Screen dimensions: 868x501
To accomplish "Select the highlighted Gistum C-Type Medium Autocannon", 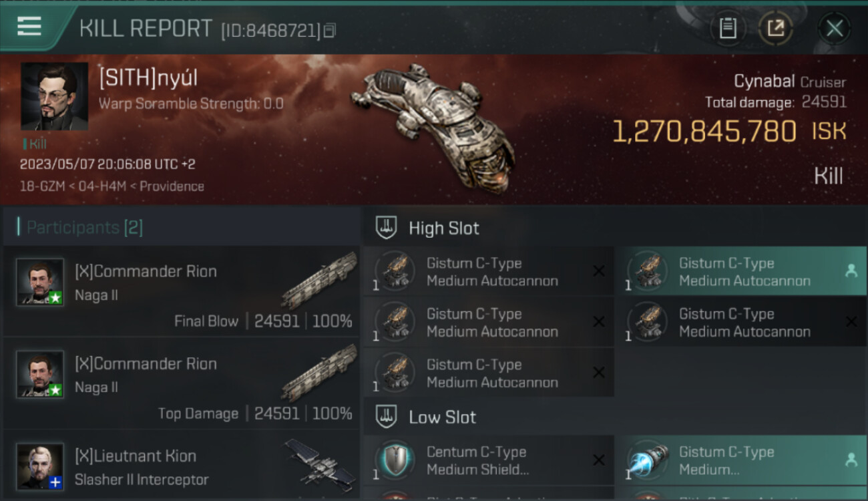I will click(x=741, y=271).
